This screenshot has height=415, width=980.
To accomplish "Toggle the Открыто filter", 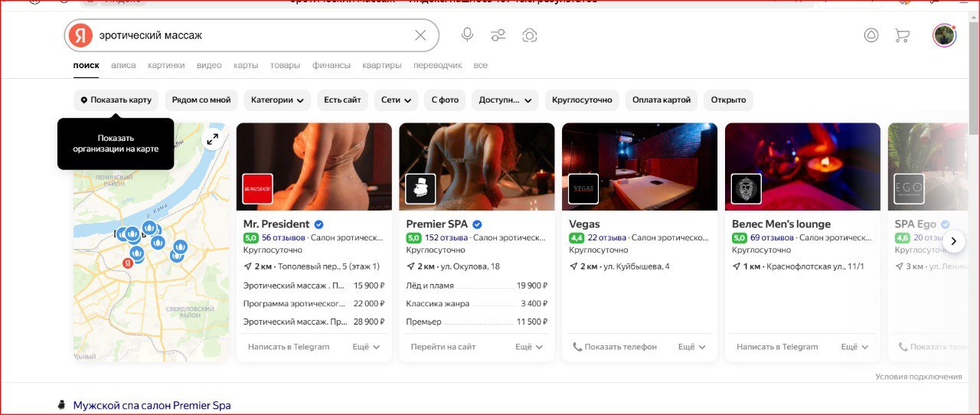I will pos(728,100).
